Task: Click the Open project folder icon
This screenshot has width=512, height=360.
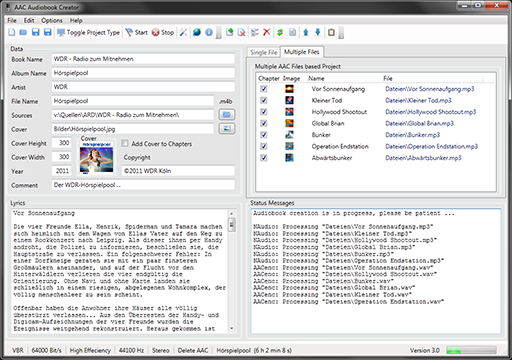Action: tap(23, 32)
